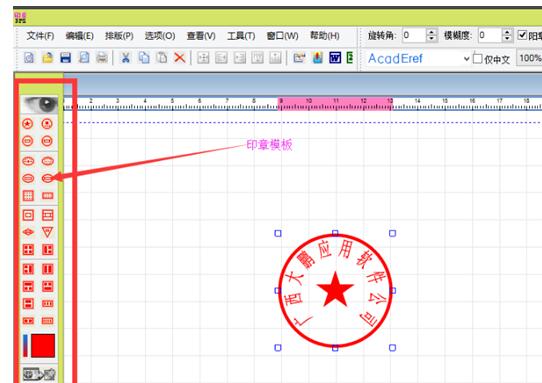Open the AcadEref font dropdown

click(466, 58)
